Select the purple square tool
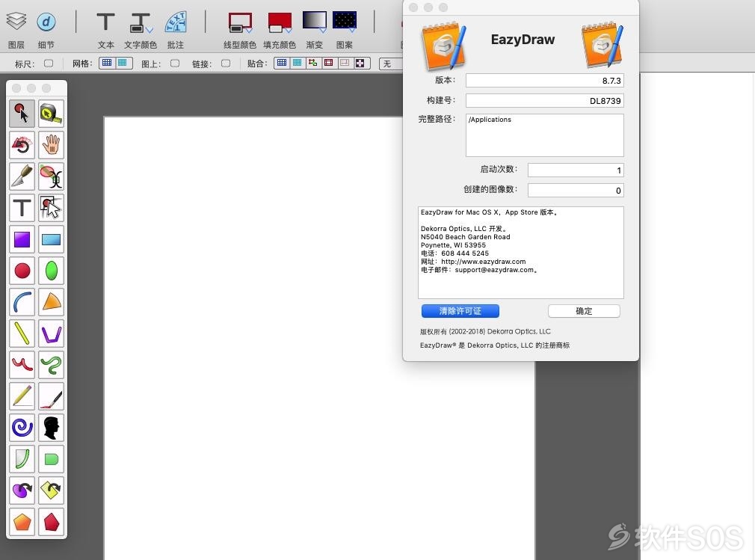Image resolution: width=755 pixels, height=560 pixels. pos(22,239)
